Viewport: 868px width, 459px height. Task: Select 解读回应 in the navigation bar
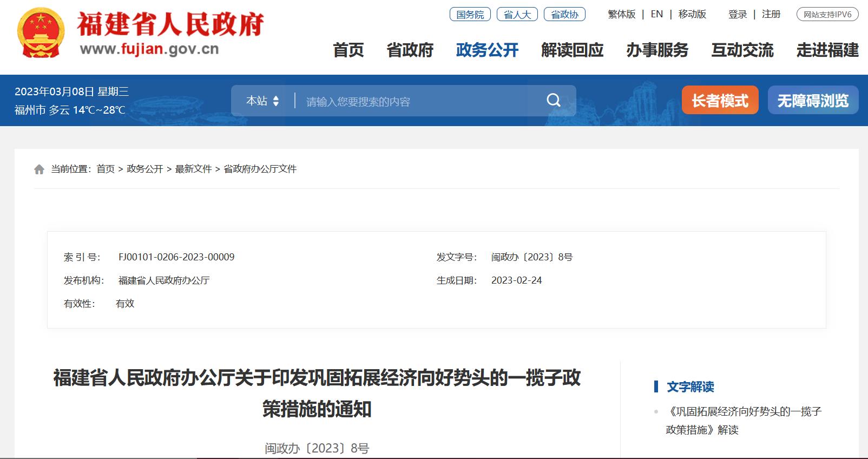click(572, 50)
